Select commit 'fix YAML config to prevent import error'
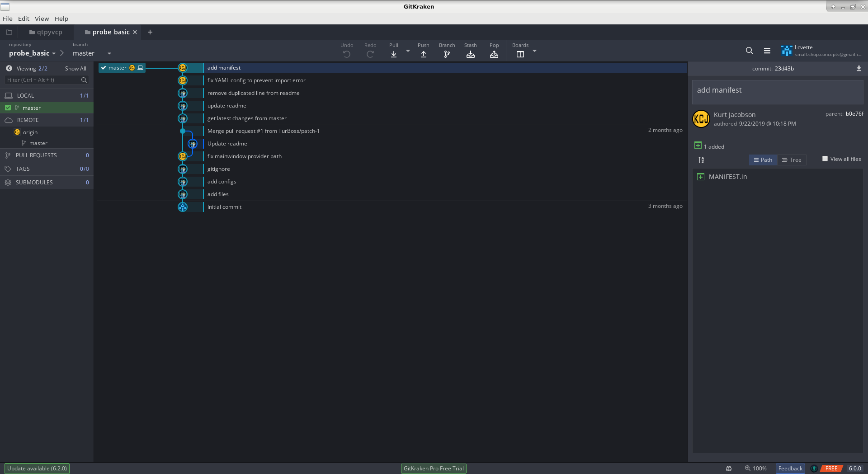The width and height of the screenshot is (868, 474). tap(256, 80)
